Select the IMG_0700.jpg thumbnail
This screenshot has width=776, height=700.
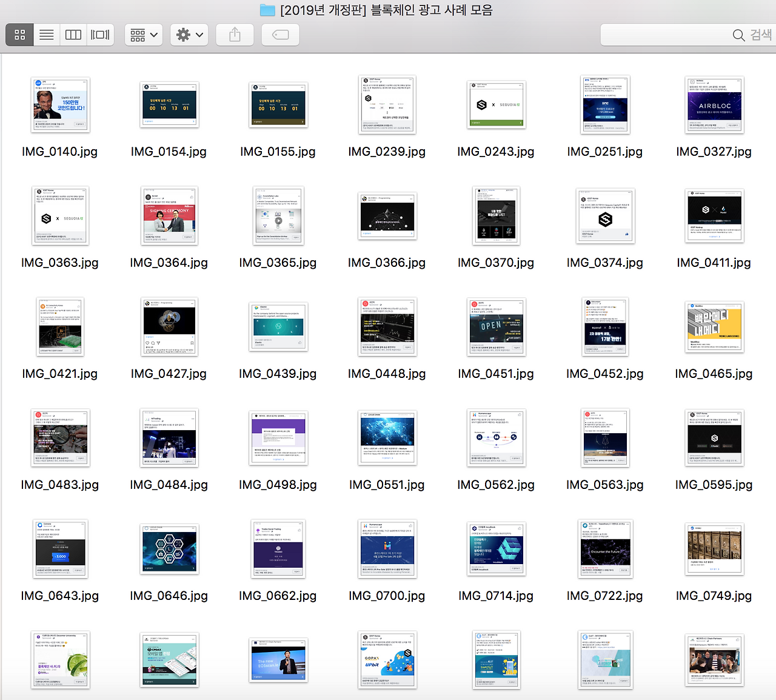(x=387, y=548)
